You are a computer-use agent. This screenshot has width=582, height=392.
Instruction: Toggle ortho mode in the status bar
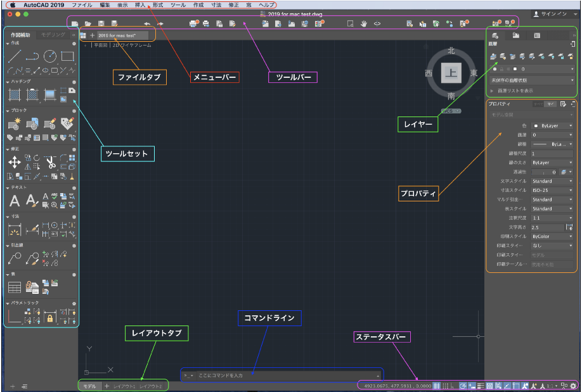453,386
